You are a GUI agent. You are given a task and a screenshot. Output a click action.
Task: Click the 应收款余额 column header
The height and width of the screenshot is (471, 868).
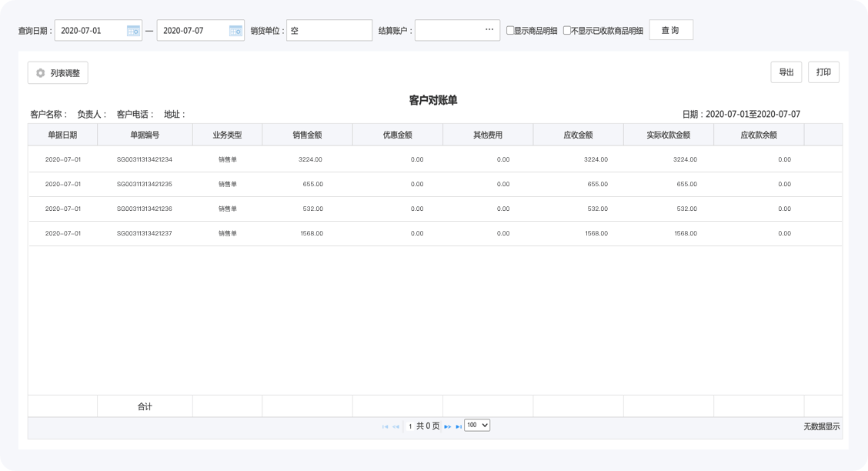pyautogui.click(x=758, y=135)
